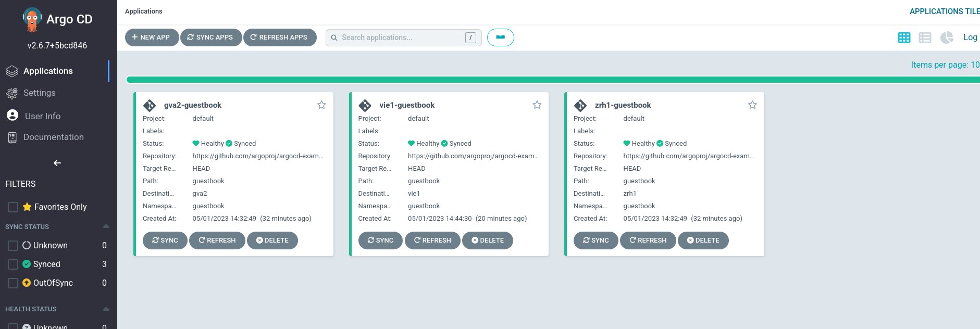Refresh the zrh1-guestbook application

pos(648,241)
